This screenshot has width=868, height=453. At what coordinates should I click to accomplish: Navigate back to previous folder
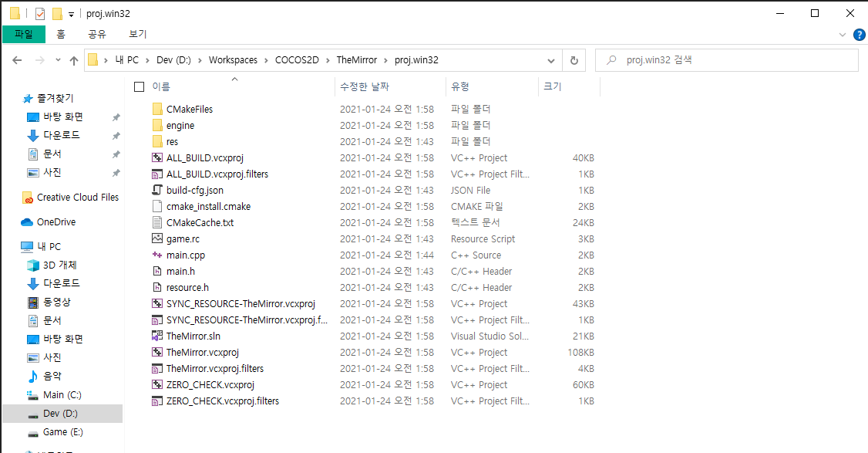pyautogui.click(x=17, y=60)
